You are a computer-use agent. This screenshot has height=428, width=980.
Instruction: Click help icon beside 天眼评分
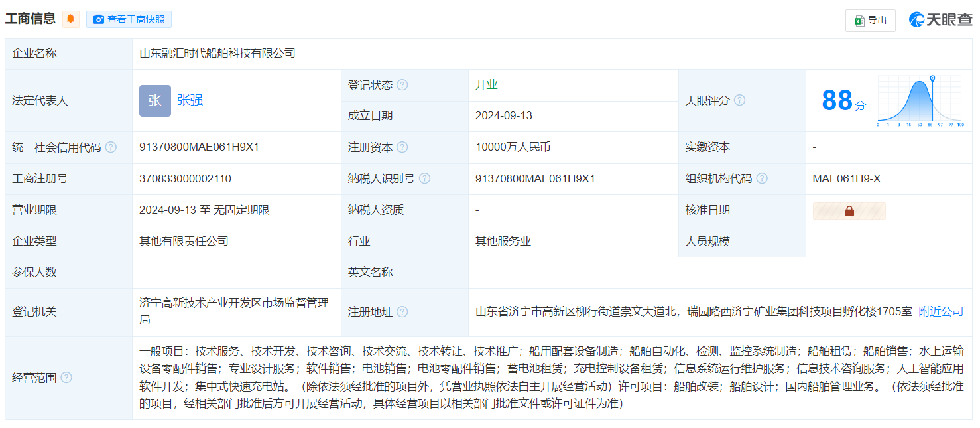739,100
